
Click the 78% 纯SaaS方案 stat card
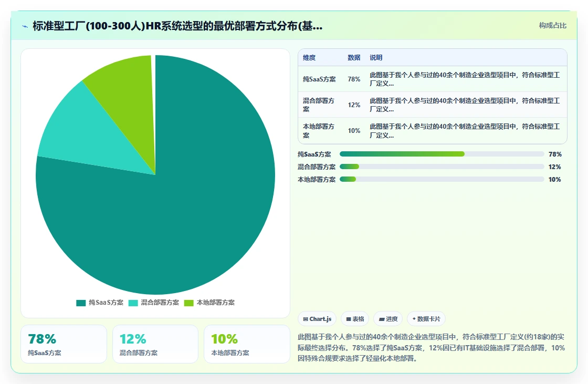(x=64, y=344)
